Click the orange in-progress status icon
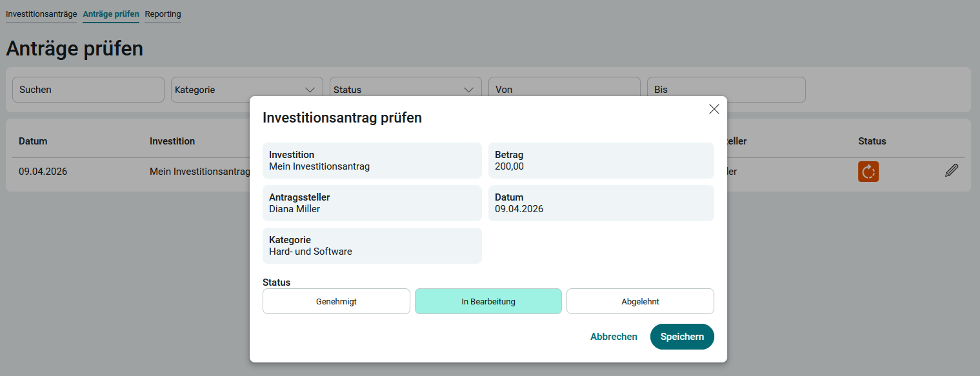The width and height of the screenshot is (980, 376). pyautogui.click(x=868, y=172)
